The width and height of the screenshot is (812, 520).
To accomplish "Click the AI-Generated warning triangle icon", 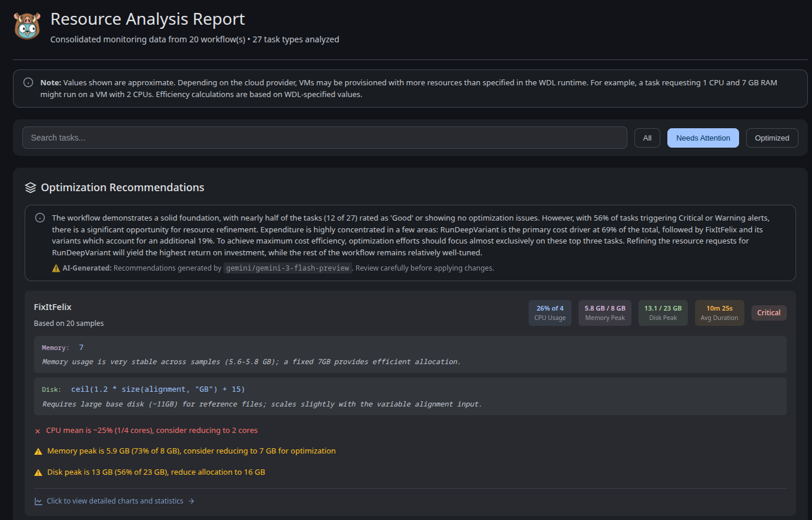I will (x=56, y=268).
